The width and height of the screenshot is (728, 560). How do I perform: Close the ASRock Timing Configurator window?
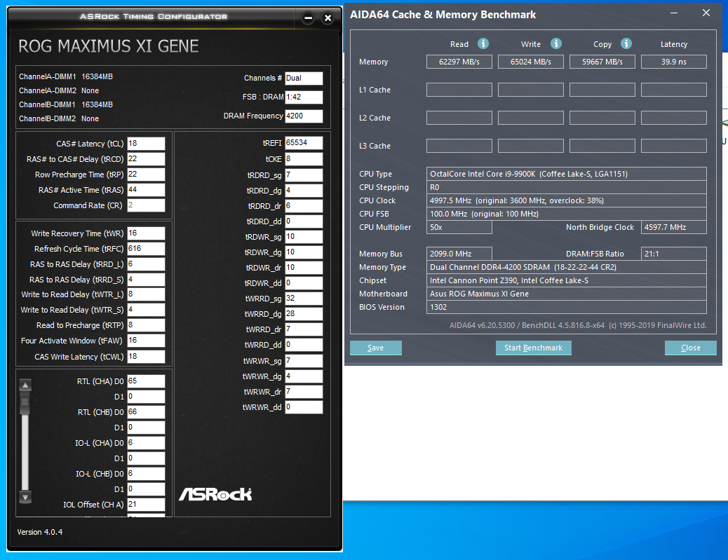tap(328, 18)
